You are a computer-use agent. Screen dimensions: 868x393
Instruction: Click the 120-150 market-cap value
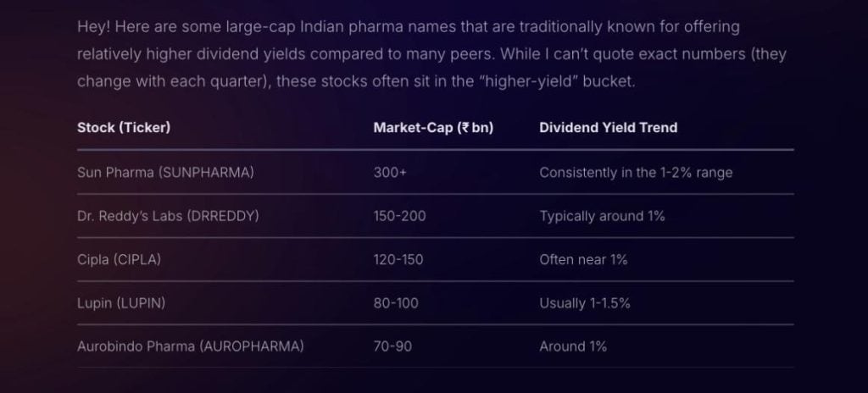(x=398, y=260)
